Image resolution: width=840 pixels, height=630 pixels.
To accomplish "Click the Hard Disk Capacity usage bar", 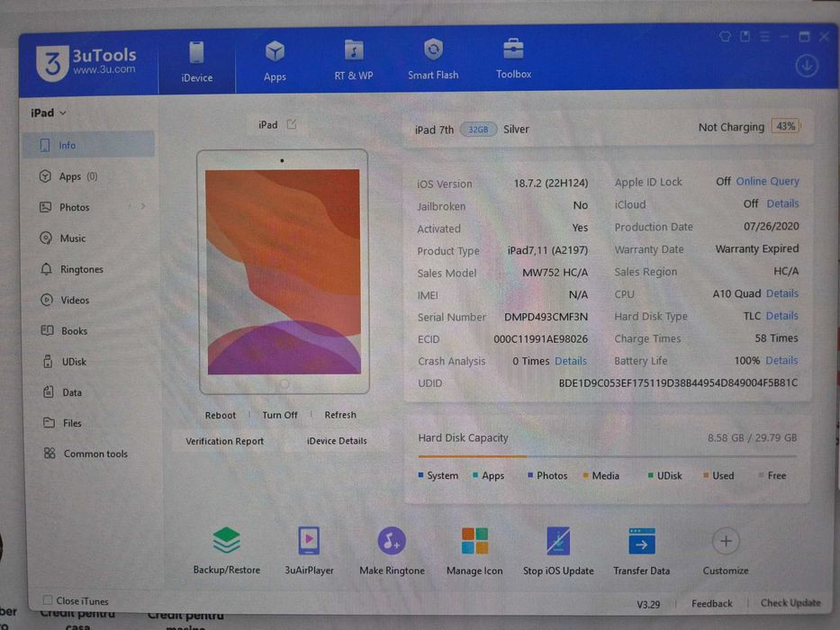I will click(608, 456).
